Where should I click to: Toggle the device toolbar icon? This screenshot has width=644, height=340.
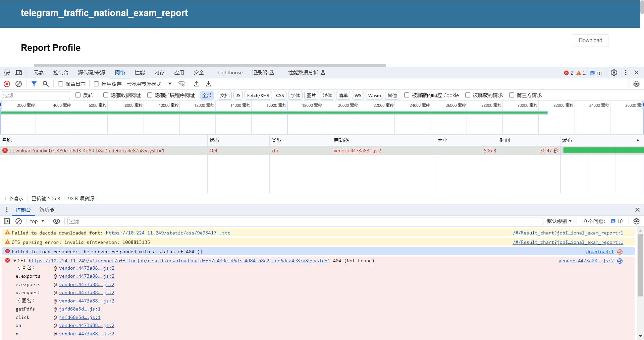pos(19,73)
